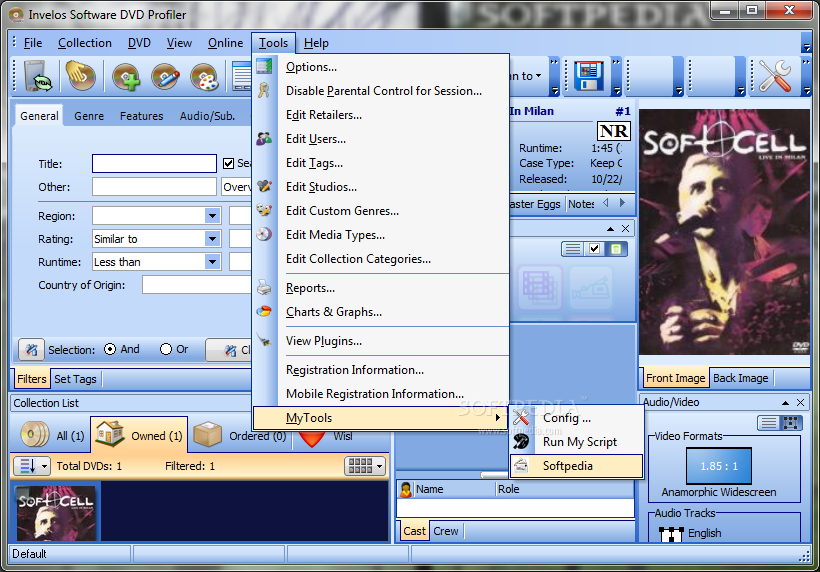Expand the MyTools submenu arrow
The image size is (820, 572).
click(497, 417)
